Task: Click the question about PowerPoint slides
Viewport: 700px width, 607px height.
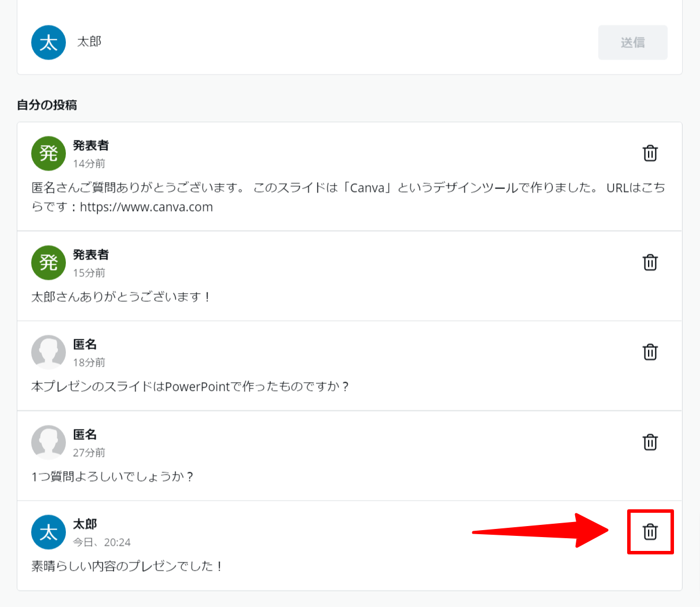Action: [191, 386]
